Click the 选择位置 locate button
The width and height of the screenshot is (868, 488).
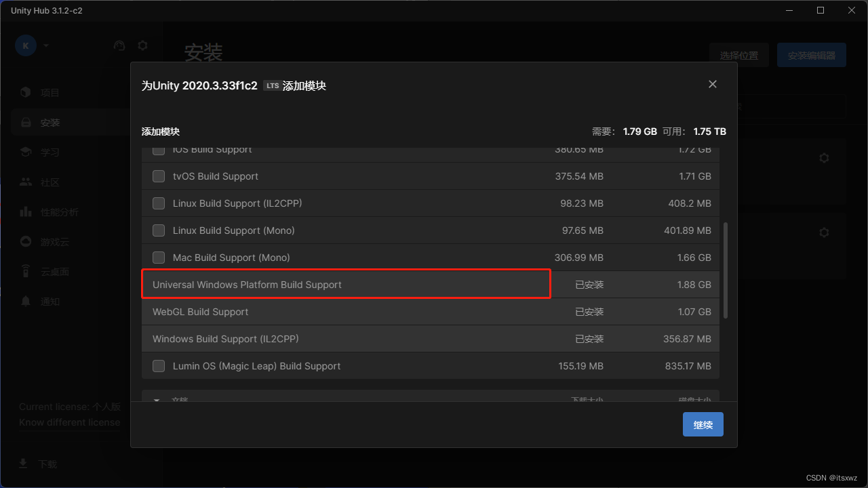point(739,56)
